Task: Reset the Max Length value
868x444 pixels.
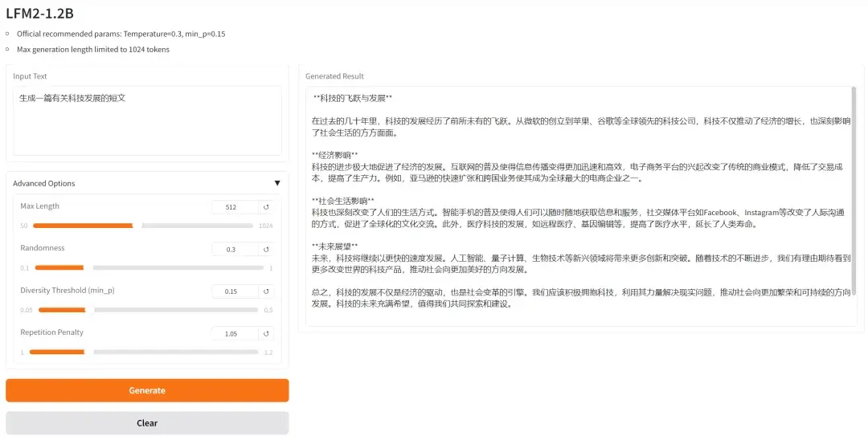Action: (x=266, y=207)
